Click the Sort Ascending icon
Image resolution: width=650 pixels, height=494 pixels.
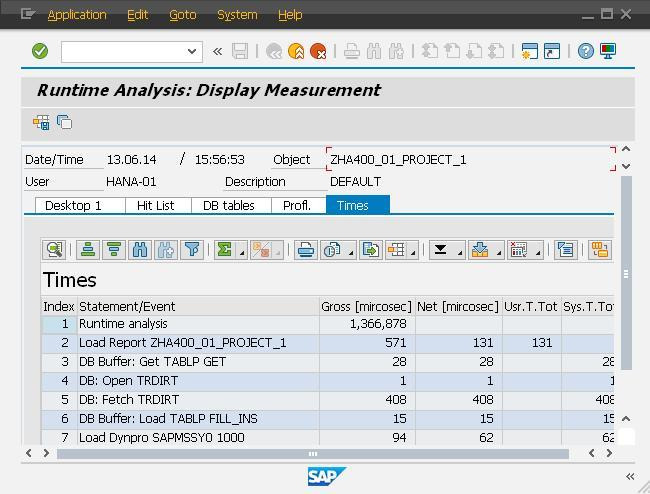(x=88, y=250)
